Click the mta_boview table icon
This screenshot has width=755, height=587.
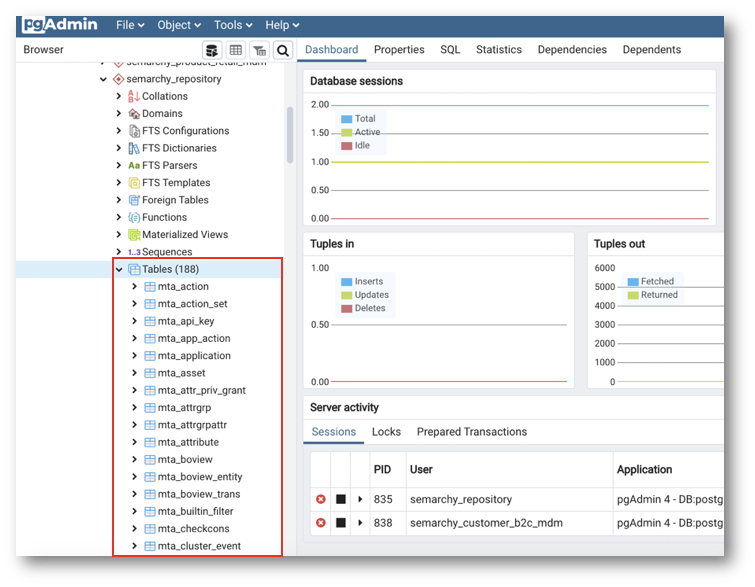point(150,460)
